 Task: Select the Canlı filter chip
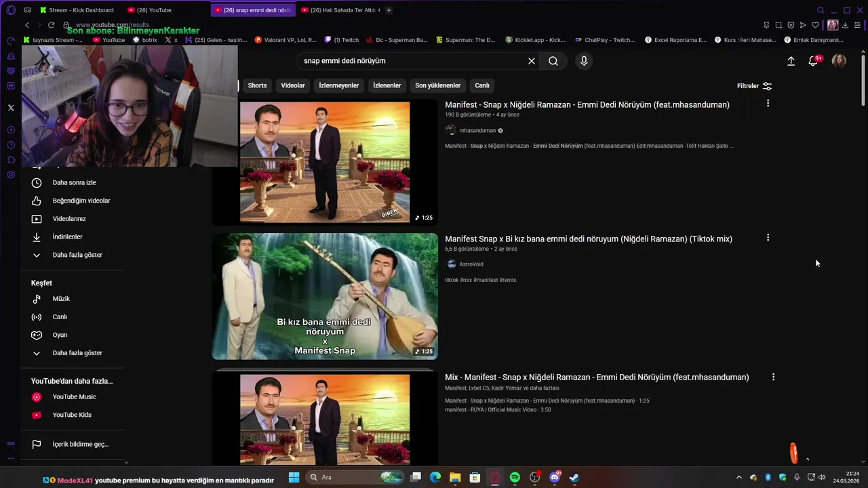[x=482, y=85]
